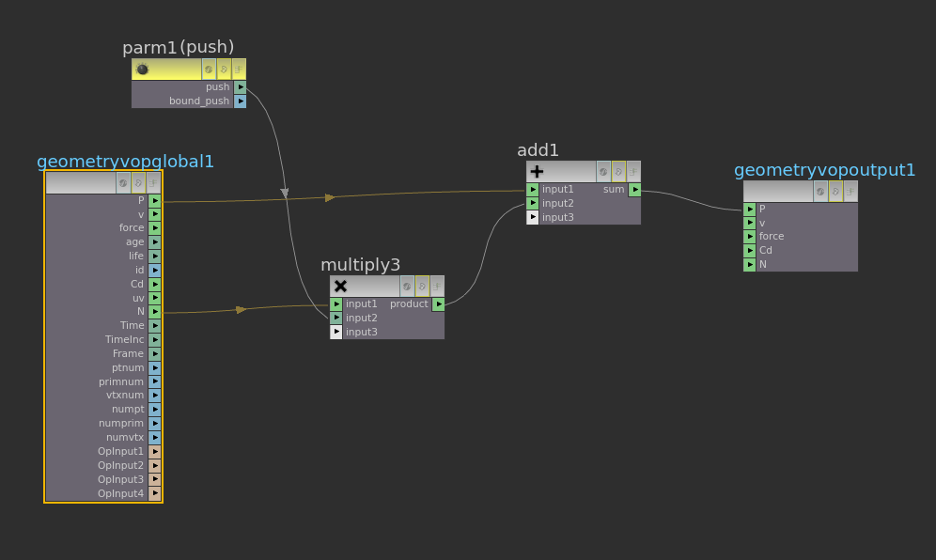The height and width of the screenshot is (560, 936).
Task: Click the geometryvopoutput1 node name label
Action: coord(824,170)
